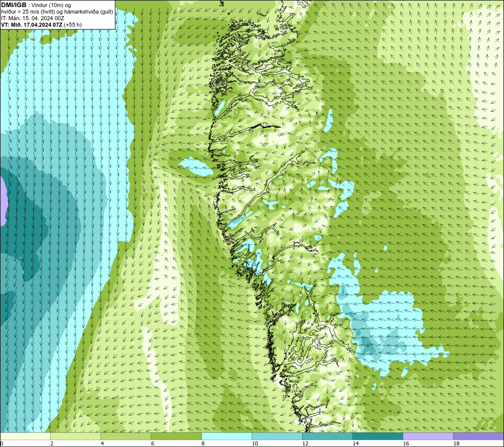
Task: Click the 'IT: Mán. 15. 04. 2024 00Z' line
Action: tap(32, 18)
